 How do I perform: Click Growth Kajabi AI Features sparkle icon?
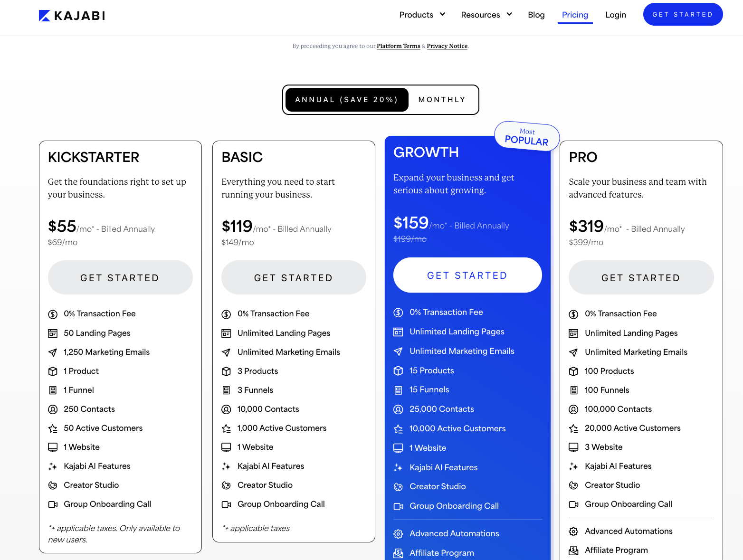coord(398,468)
